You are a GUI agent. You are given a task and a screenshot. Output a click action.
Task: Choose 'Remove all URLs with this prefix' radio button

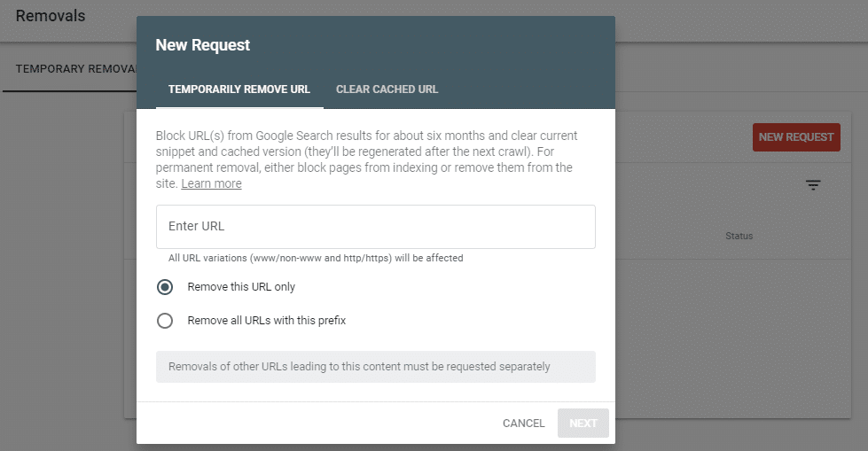[165, 321]
